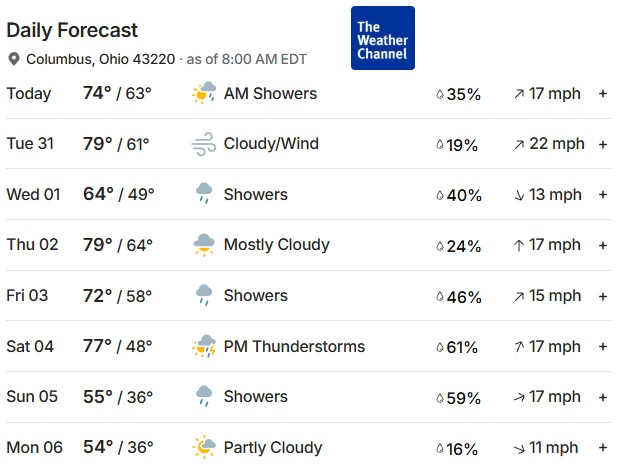This screenshot has height=471, width=620.
Task: Click the wind icon for Tue 31
Action: coord(204,144)
